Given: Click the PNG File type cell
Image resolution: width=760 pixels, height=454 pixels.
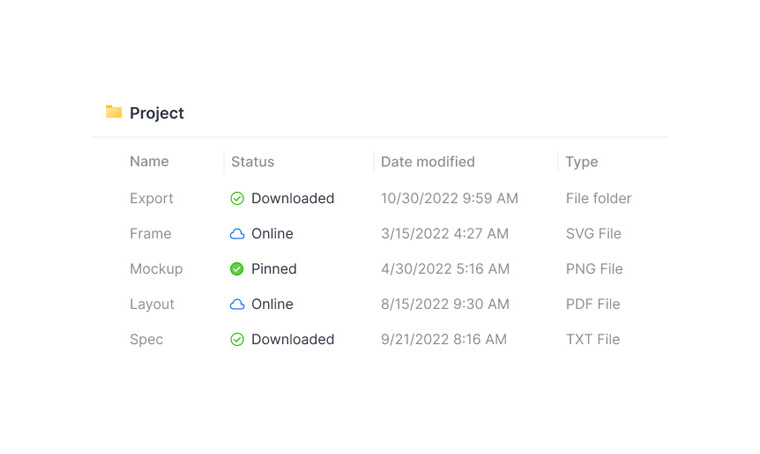Looking at the screenshot, I should coord(594,269).
